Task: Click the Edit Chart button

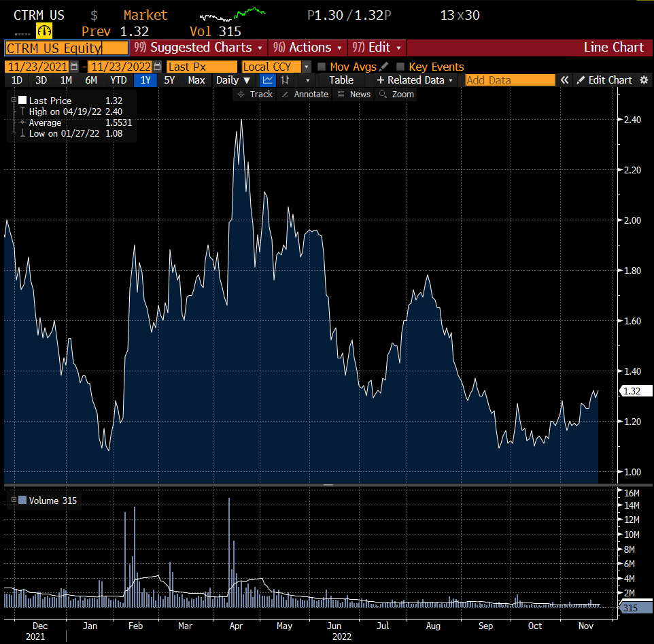Action: 605,80
